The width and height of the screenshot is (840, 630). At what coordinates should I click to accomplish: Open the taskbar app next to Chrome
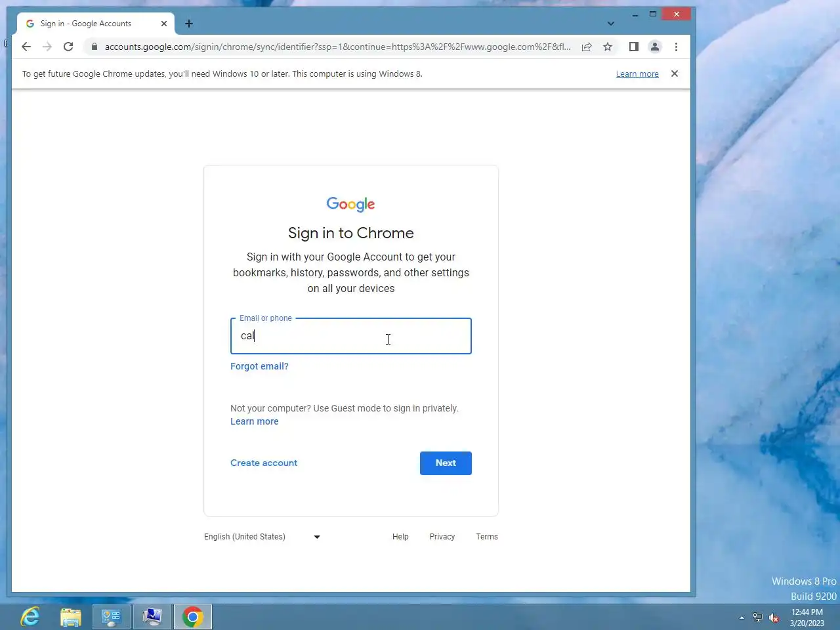152,617
